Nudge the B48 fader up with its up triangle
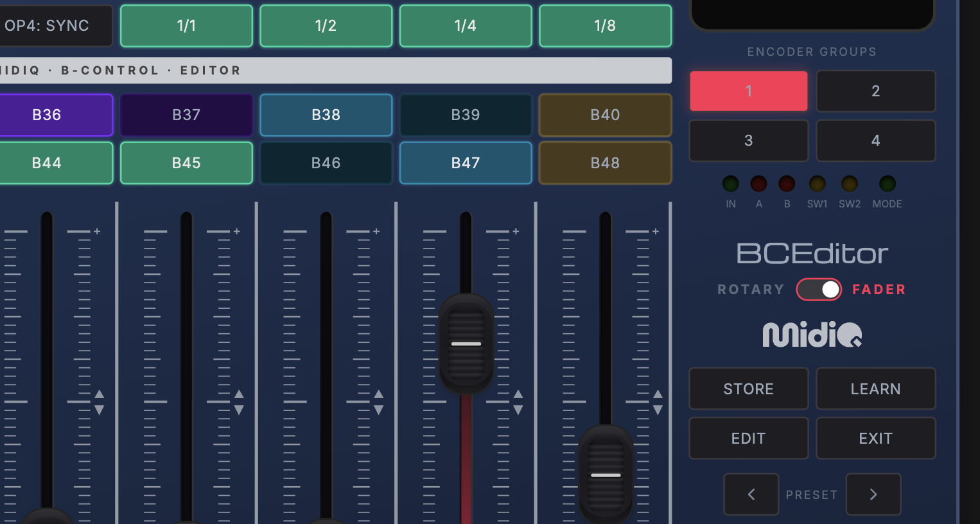The width and height of the screenshot is (980, 524). 658,394
